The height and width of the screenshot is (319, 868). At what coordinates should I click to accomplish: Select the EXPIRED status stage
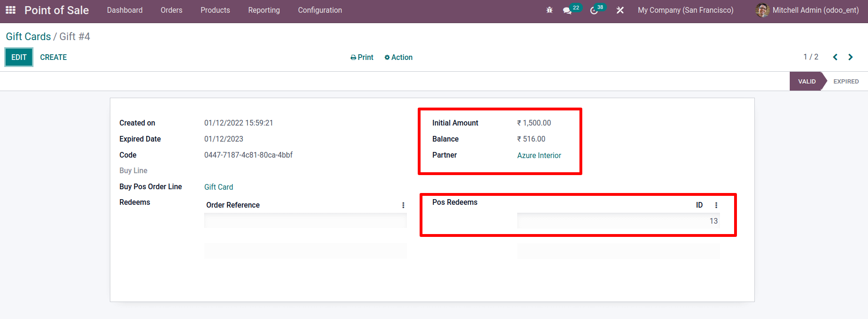[x=846, y=81]
